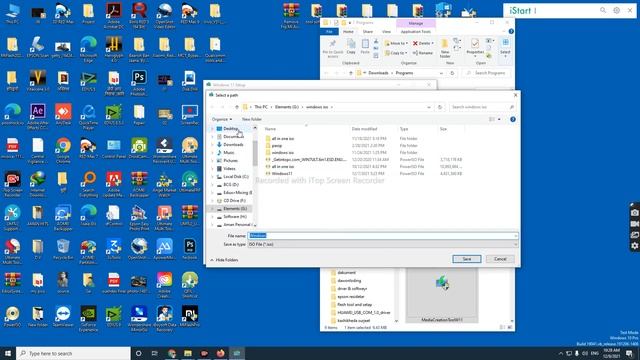This screenshot has width=640, height=360.
Task: Click the taskbar search box
Action: click(73, 353)
